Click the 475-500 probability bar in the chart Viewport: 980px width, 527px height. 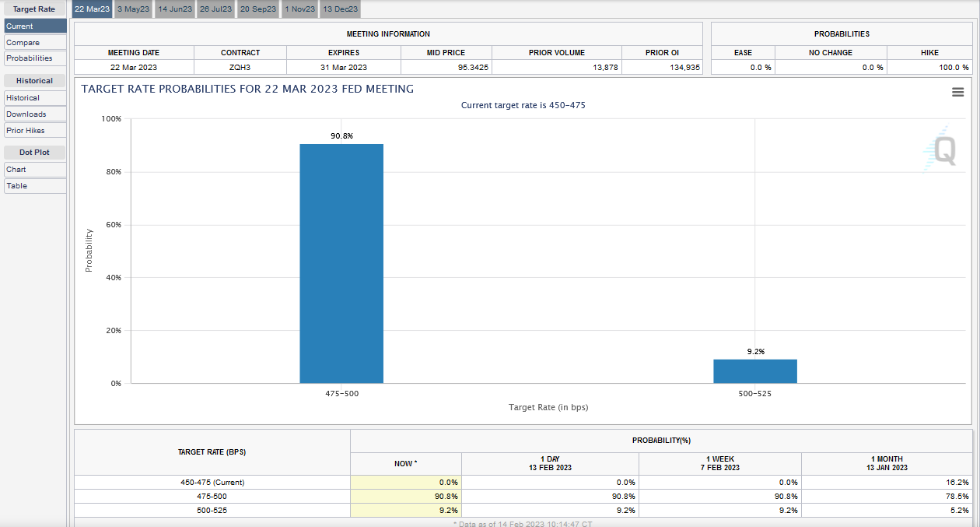(x=341, y=263)
